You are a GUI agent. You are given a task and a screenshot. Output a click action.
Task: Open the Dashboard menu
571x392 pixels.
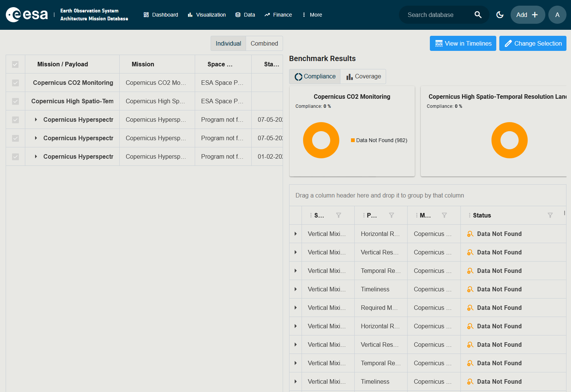pos(161,15)
